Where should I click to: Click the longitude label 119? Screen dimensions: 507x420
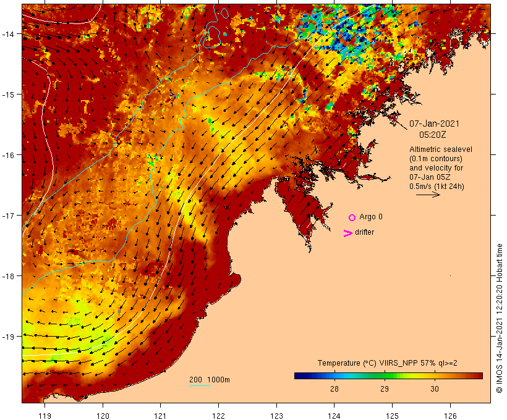tap(45, 416)
